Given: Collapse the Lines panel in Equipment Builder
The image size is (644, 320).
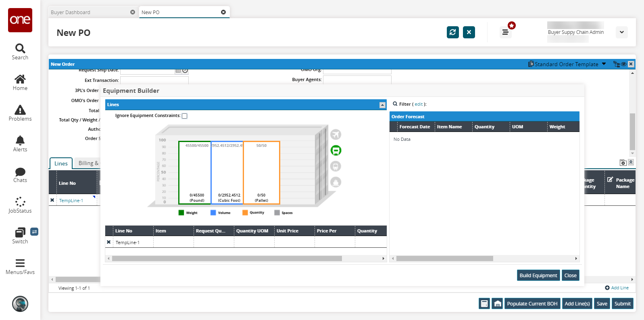Looking at the screenshot, I should [x=382, y=105].
